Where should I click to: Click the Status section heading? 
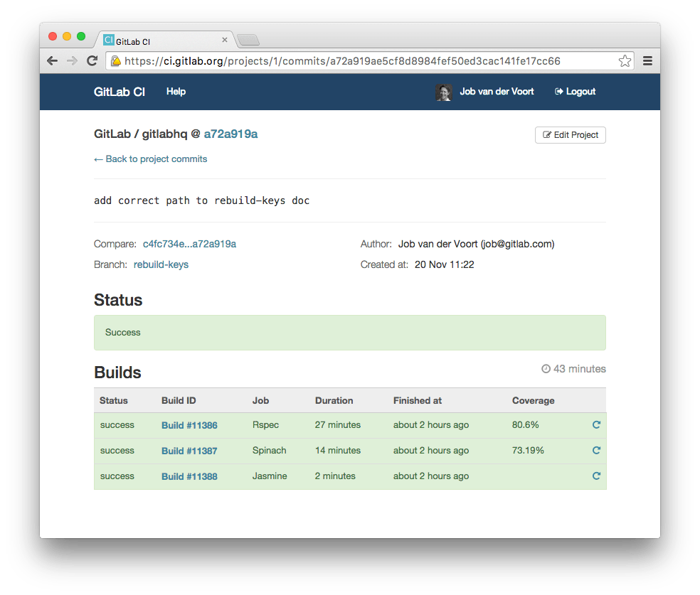(118, 300)
